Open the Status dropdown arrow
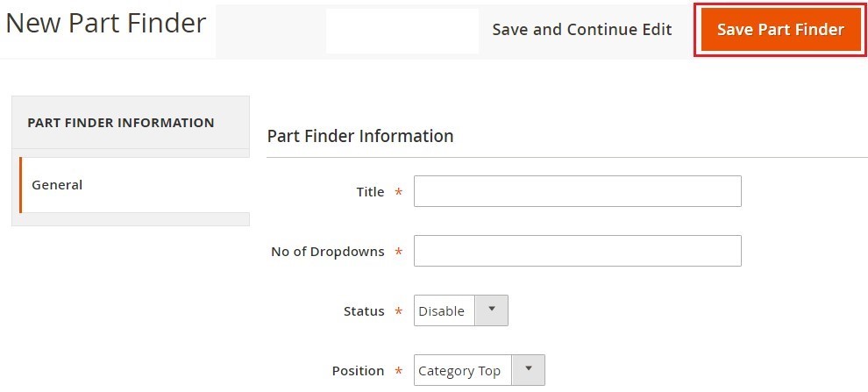 (491, 310)
